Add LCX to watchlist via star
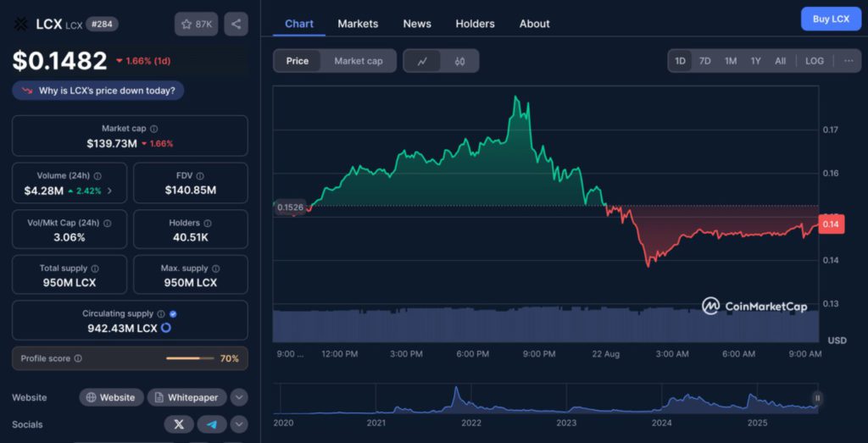Screen dimensions: 868x443 click(x=195, y=24)
